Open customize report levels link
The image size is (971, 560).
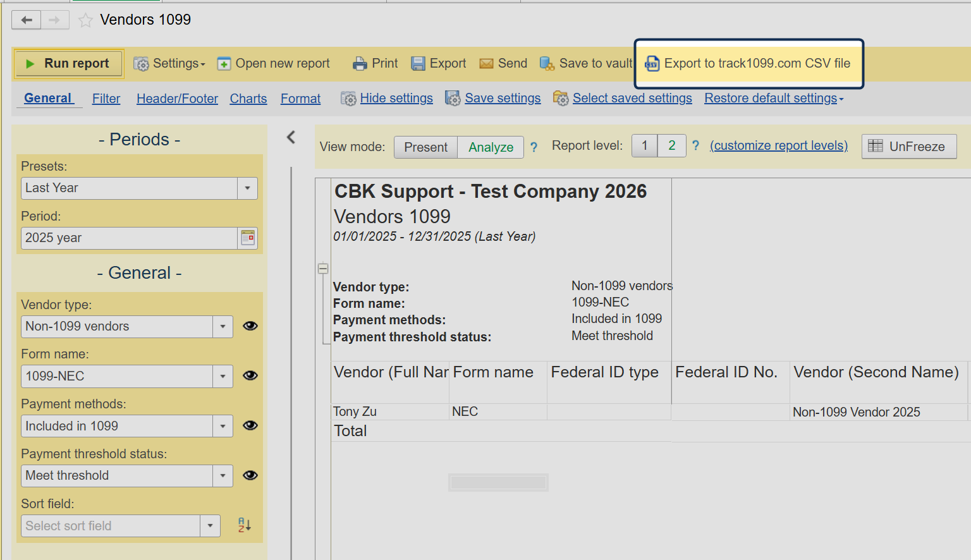pyautogui.click(x=779, y=146)
